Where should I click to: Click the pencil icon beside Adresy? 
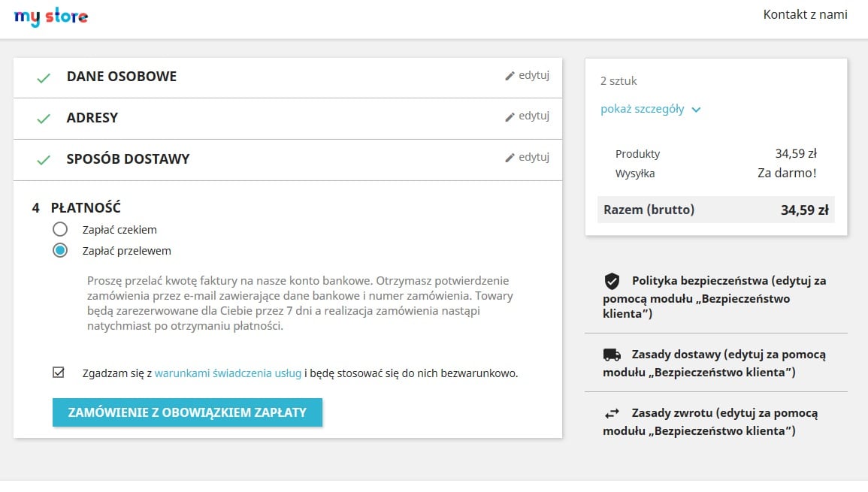(510, 117)
